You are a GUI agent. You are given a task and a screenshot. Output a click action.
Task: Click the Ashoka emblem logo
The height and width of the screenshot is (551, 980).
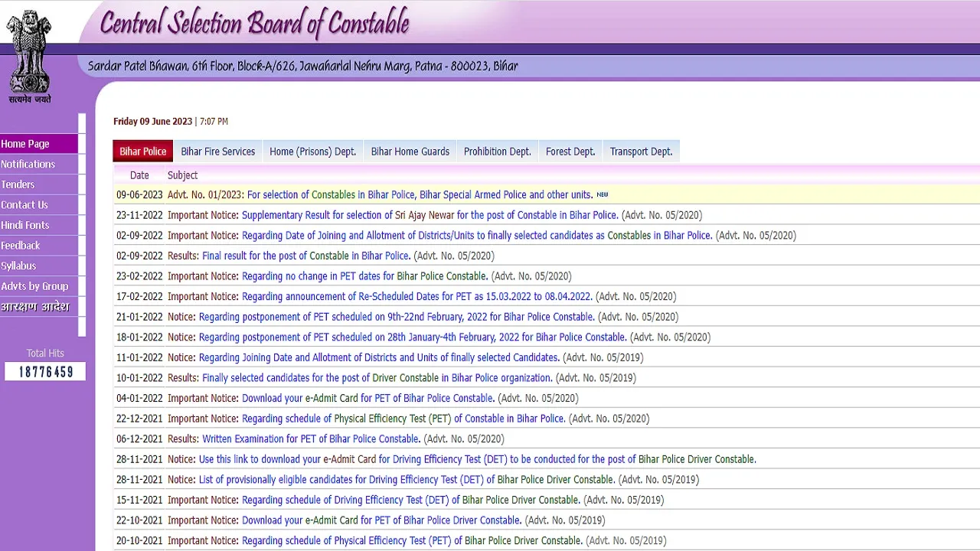pyautogui.click(x=29, y=56)
